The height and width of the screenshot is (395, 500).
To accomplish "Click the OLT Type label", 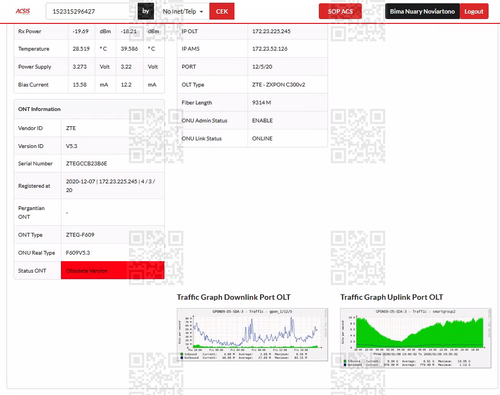I will click(x=193, y=85).
